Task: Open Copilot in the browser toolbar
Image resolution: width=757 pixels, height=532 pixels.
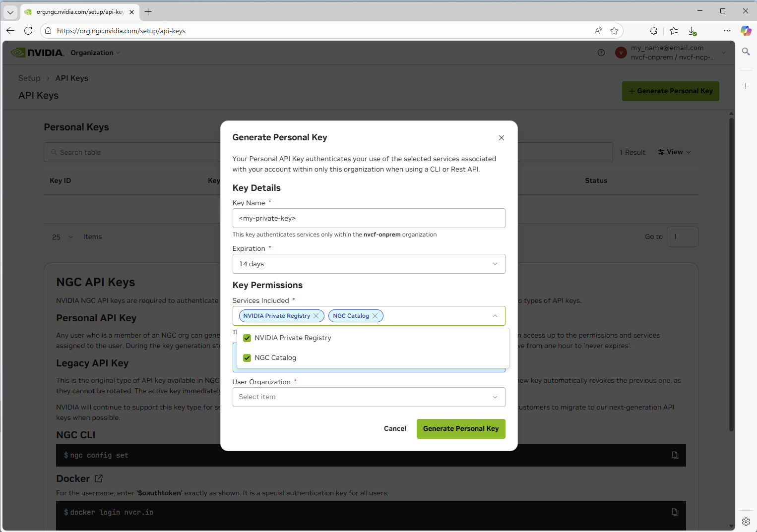Action: click(x=746, y=30)
